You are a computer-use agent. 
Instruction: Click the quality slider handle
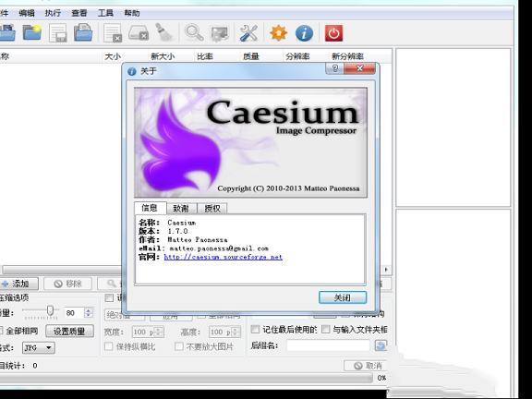point(50,310)
